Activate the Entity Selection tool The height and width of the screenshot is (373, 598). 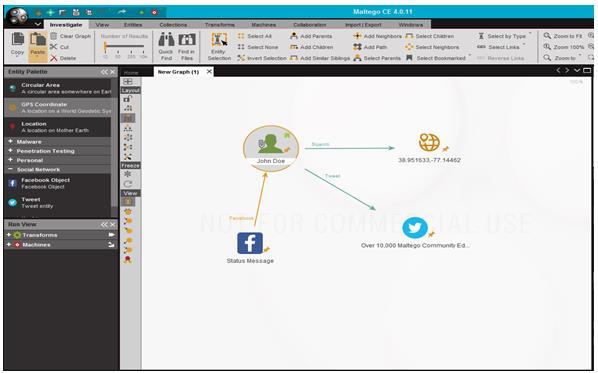(x=219, y=40)
